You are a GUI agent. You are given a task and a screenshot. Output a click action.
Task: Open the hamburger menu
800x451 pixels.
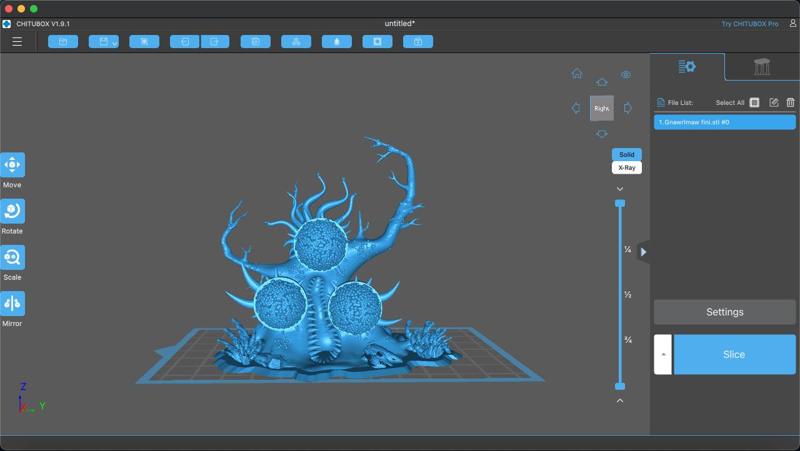[x=17, y=42]
